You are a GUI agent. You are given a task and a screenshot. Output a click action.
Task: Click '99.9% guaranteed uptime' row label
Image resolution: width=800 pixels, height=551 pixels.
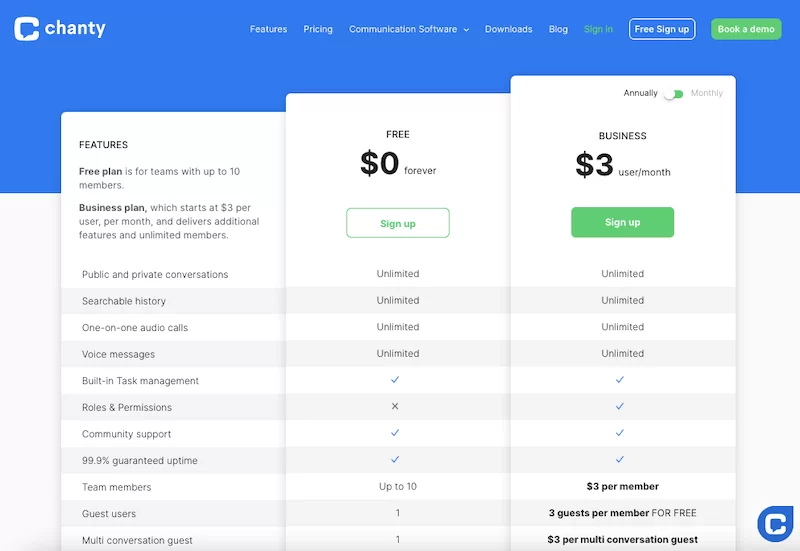140,460
